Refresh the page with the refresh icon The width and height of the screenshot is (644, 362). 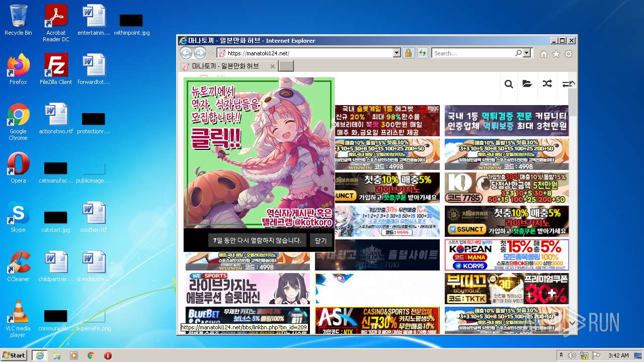coord(422,53)
